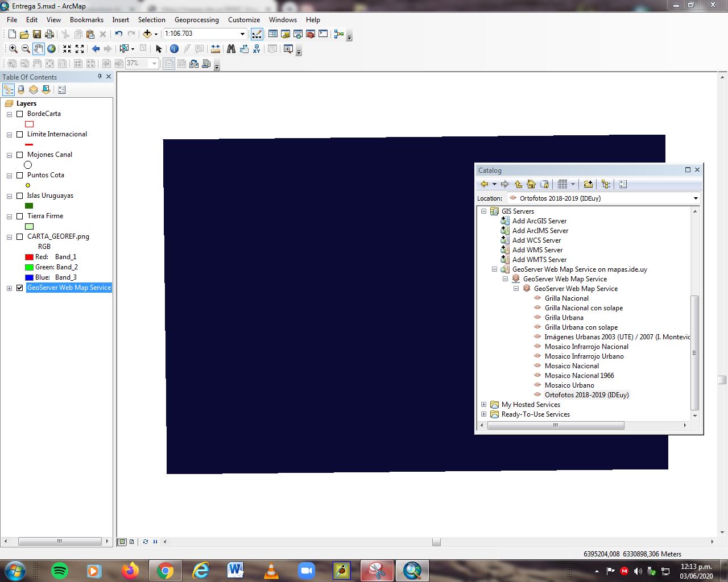Viewport: 728px width, 582px height.
Task: Go back to previous extent arrow
Action: (x=96, y=49)
